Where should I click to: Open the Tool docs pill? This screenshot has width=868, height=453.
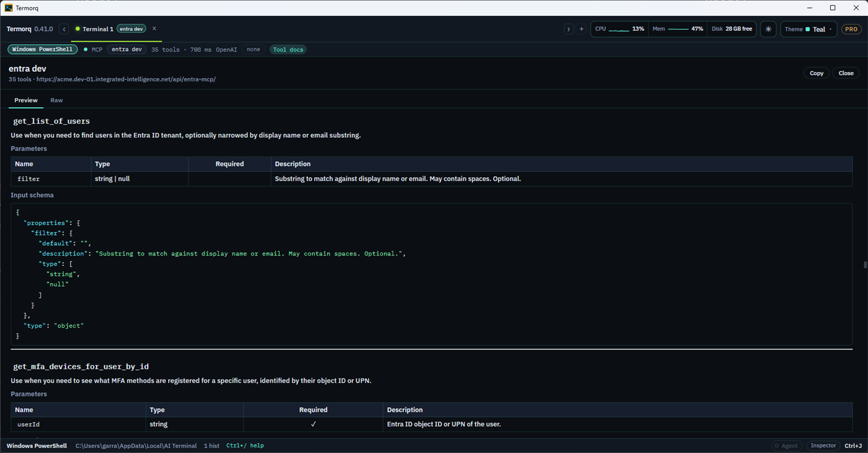click(288, 50)
